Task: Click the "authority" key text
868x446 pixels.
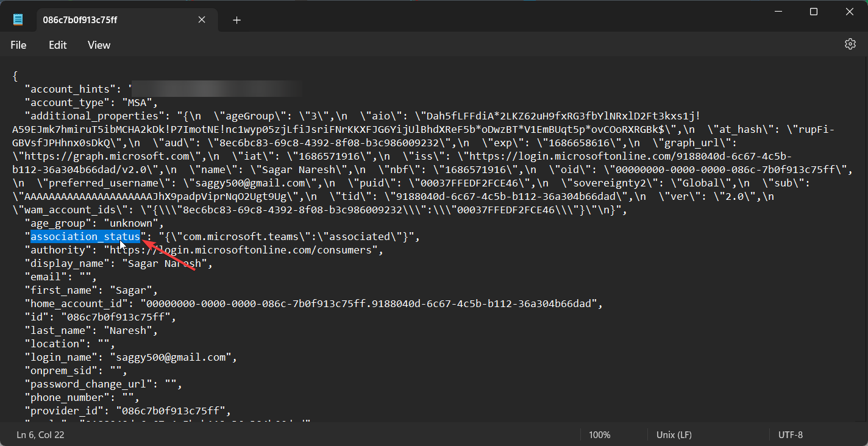Action: (x=58, y=250)
